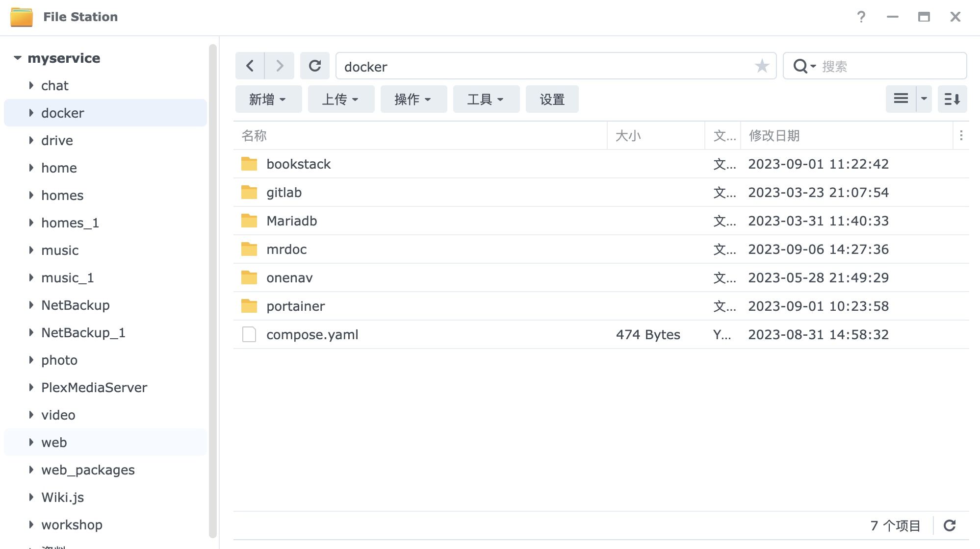Viewport: 980px width, 549px height.
Task: Open view mode dropdown arrow
Action: point(924,99)
